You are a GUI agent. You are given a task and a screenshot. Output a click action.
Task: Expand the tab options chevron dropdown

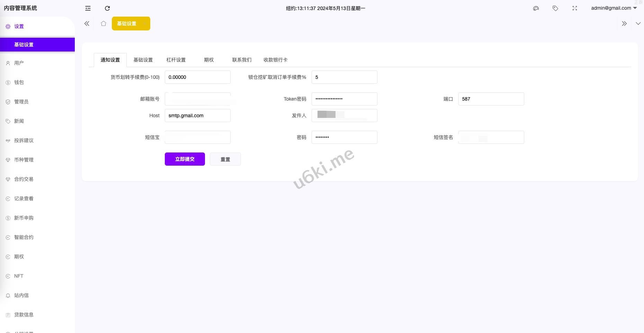pyautogui.click(x=638, y=24)
